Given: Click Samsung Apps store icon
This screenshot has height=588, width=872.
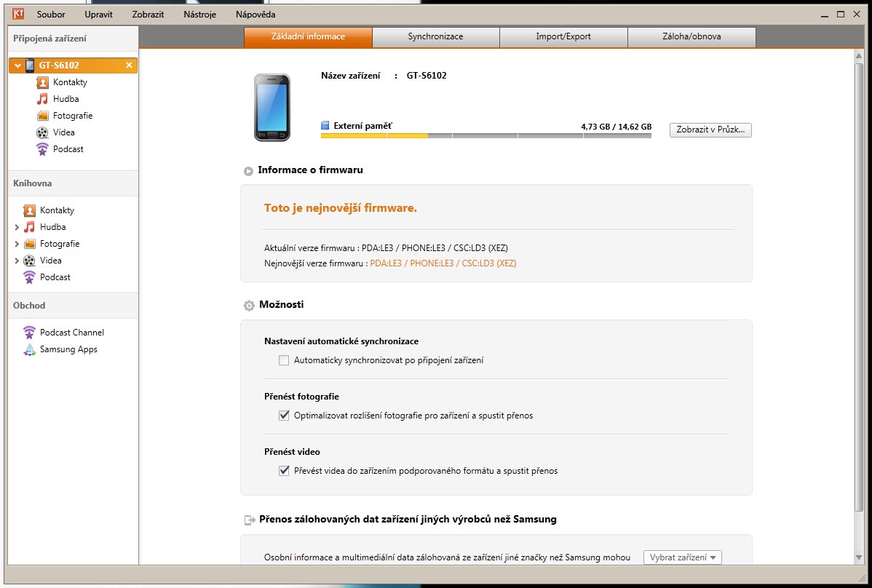Looking at the screenshot, I should (29, 349).
